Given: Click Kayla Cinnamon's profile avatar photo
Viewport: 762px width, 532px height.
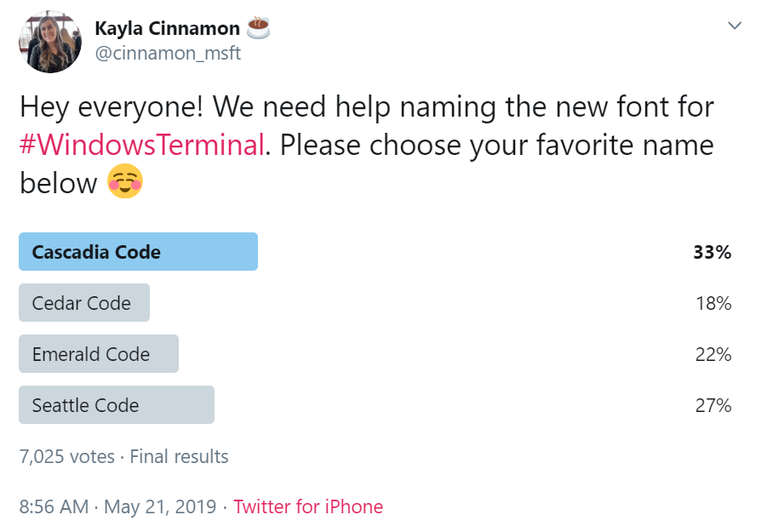Looking at the screenshot, I should pos(50,42).
